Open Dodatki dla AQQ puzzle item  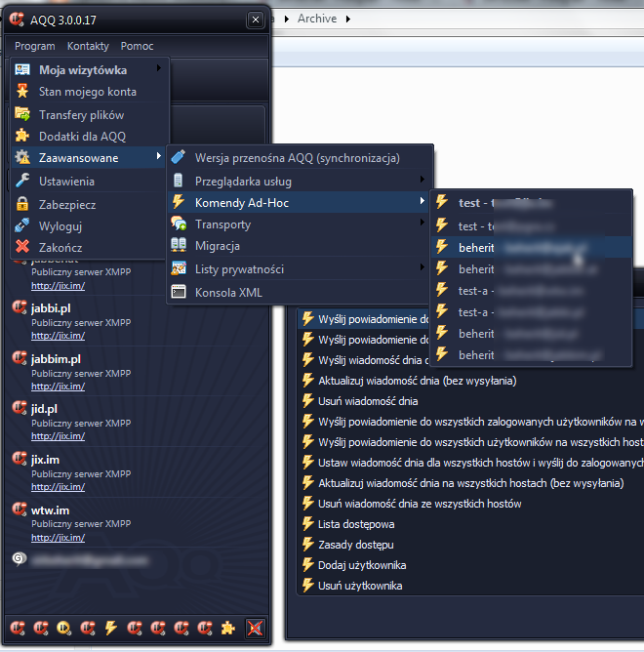pos(88,137)
